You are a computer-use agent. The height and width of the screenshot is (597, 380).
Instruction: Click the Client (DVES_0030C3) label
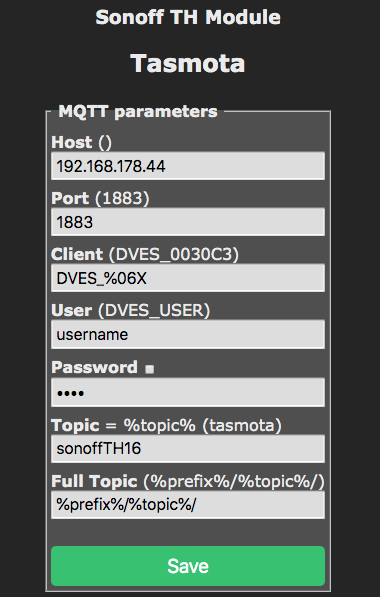click(145, 254)
